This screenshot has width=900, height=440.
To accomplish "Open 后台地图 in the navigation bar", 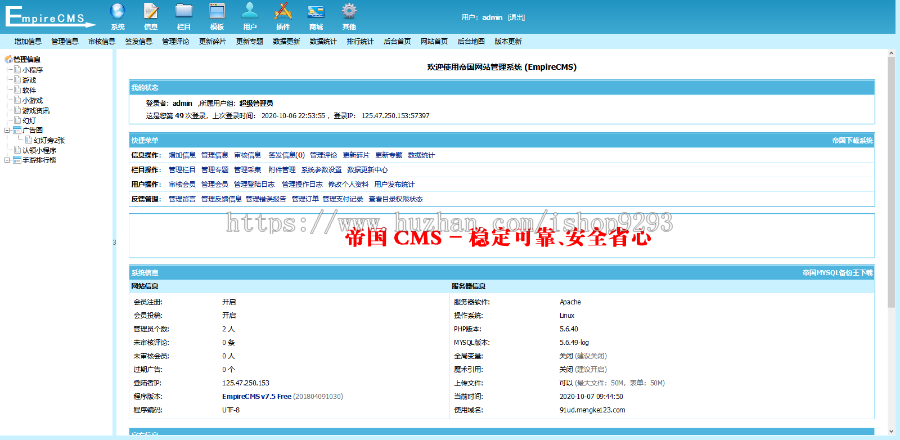I will pyautogui.click(x=471, y=41).
